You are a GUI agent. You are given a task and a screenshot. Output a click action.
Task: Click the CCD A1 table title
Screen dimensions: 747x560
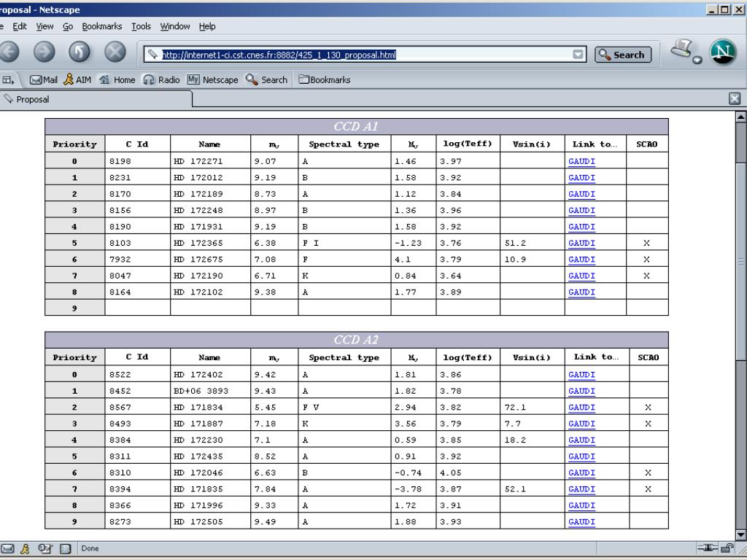(356, 127)
